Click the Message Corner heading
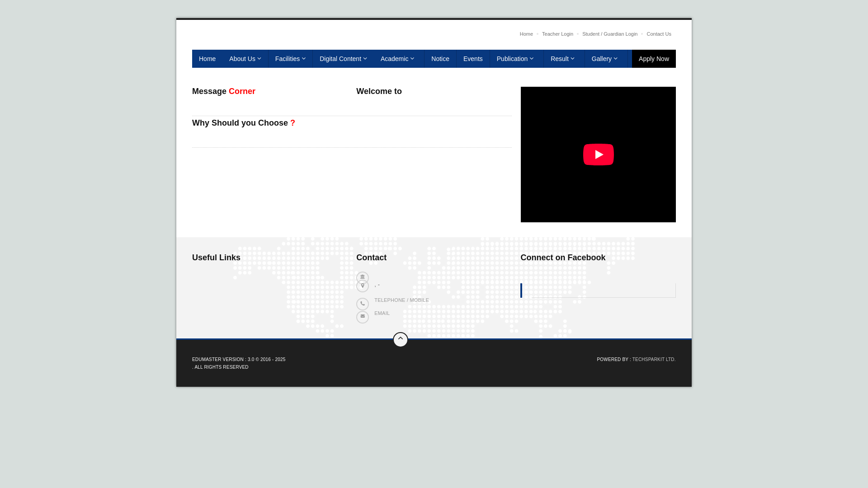868x488 pixels. pos(224,91)
